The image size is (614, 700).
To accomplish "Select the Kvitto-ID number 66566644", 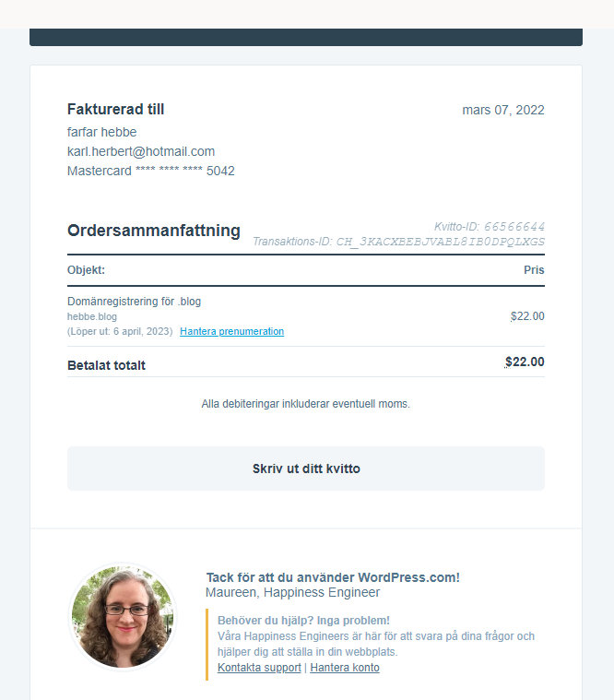I will pos(514,227).
